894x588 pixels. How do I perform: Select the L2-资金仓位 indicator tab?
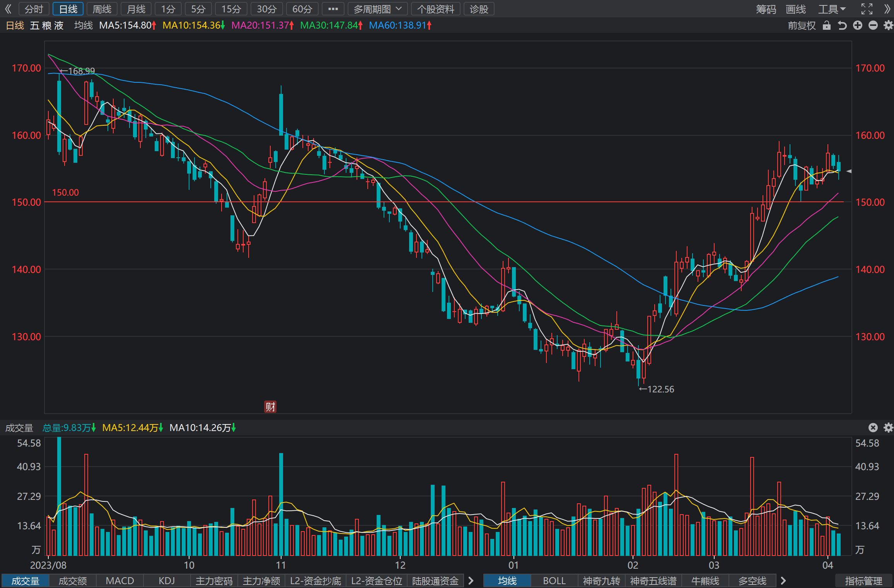click(377, 581)
